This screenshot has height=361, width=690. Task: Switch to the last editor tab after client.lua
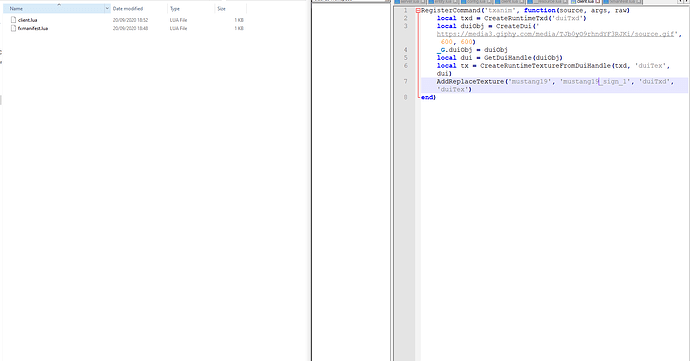pyautogui.click(x=623, y=2)
